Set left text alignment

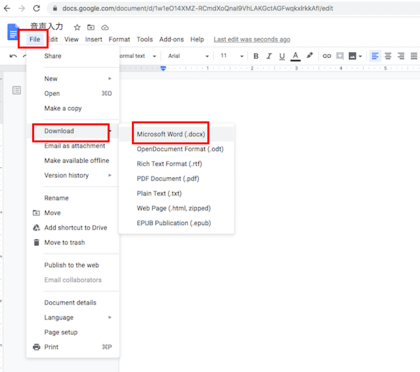[x=375, y=56]
